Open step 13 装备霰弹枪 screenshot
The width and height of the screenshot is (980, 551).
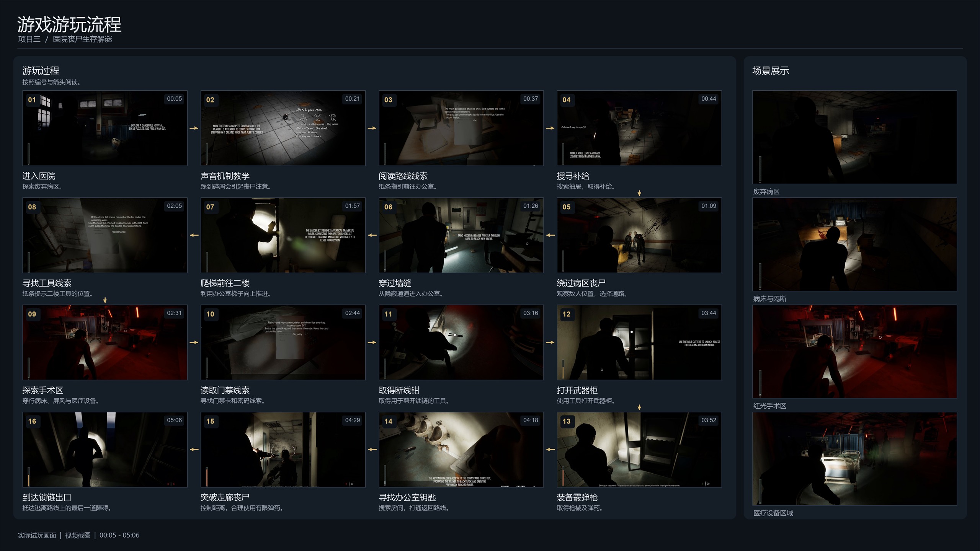(639, 450)
